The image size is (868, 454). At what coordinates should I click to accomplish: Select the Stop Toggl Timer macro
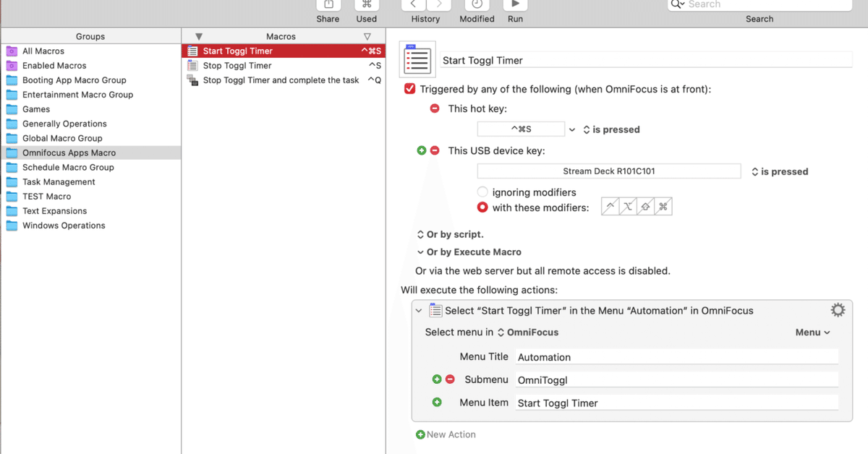283,66
